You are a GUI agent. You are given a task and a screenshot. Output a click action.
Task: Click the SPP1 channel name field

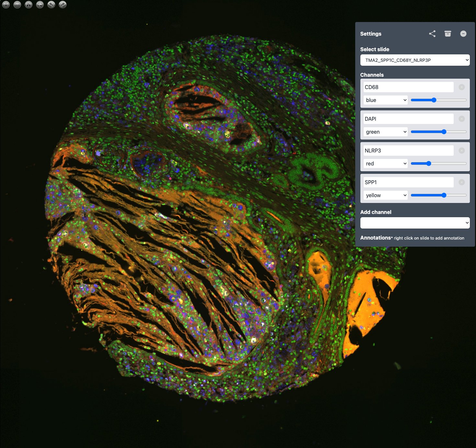[x=408, y=182]
